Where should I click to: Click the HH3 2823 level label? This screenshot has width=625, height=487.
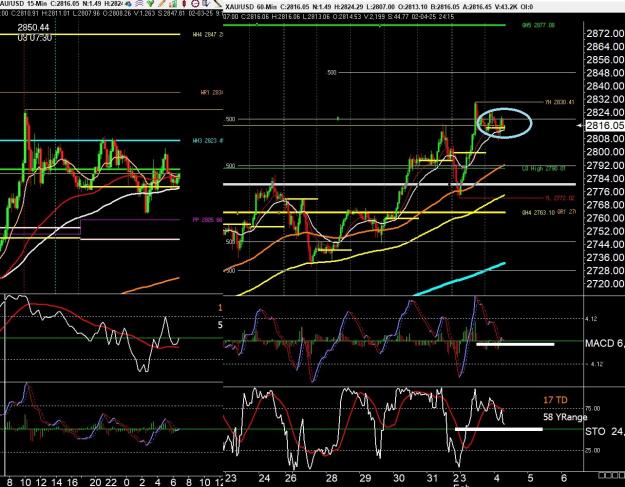point(207,141)
